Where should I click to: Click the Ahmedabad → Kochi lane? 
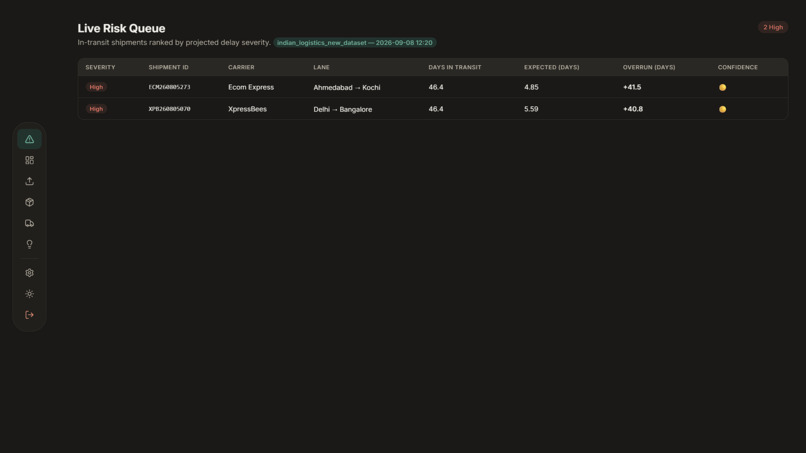347,87
